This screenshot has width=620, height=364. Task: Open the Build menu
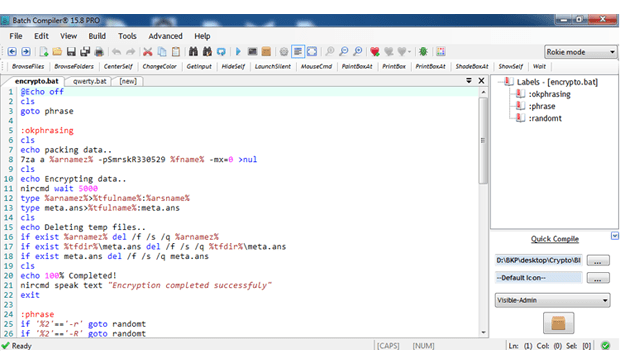pyautogui.click(x=97, y=36)
